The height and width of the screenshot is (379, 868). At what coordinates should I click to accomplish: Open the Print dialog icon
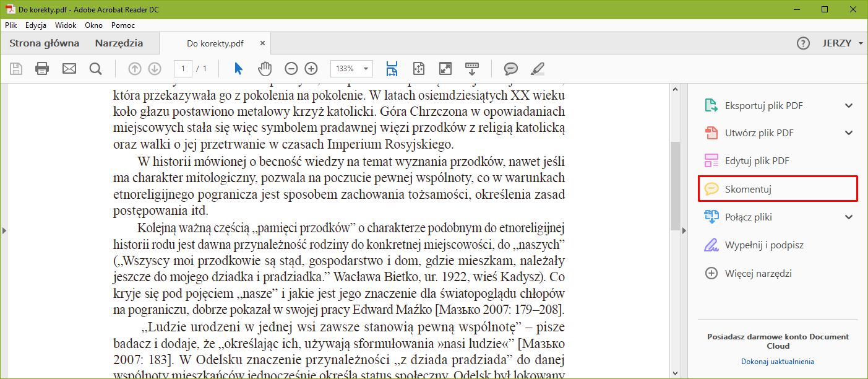(42, 68)
